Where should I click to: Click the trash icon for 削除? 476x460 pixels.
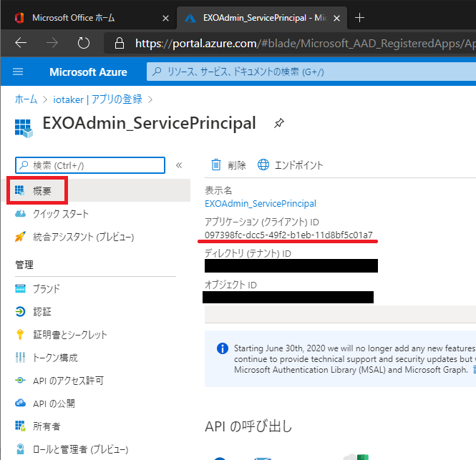(216, 165)
